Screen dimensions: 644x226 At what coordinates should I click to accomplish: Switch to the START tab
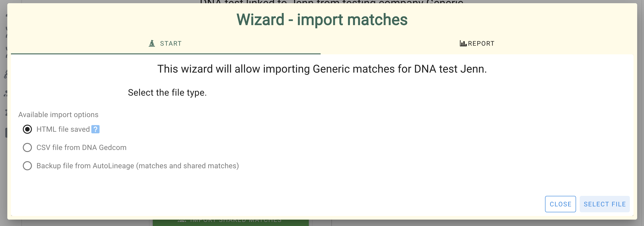point(166,44)
